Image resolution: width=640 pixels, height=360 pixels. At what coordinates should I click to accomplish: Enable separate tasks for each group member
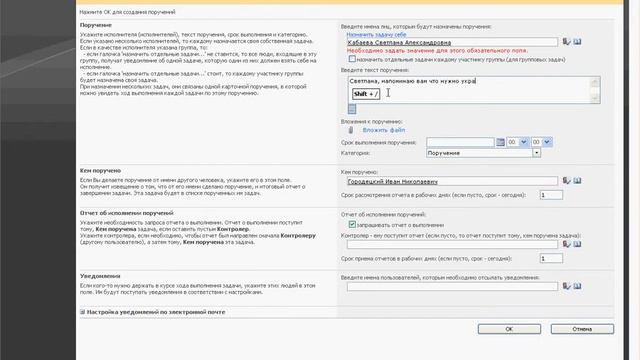click(352, 59)
